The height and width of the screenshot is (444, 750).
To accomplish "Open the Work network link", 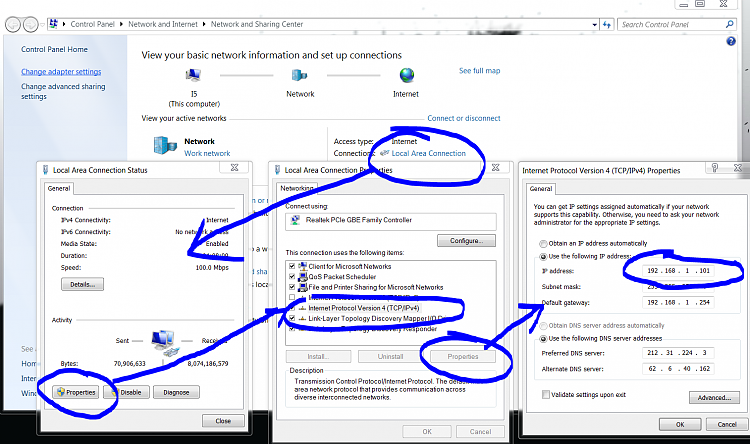I will [x=207, y=154].
